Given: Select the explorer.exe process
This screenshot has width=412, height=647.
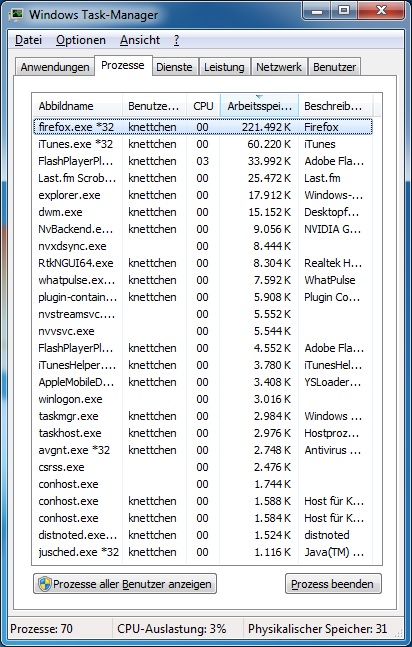Looking at the screenshot, I should (x=203, y=195).
